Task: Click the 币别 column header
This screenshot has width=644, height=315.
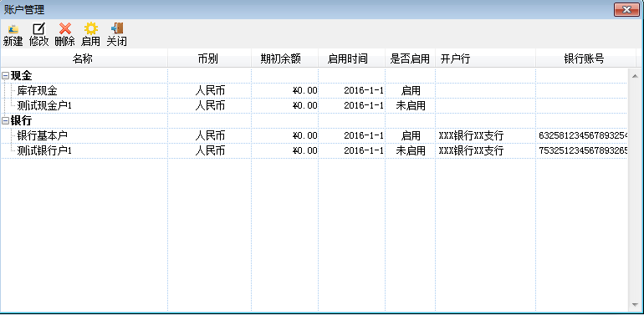Action: 209,59
